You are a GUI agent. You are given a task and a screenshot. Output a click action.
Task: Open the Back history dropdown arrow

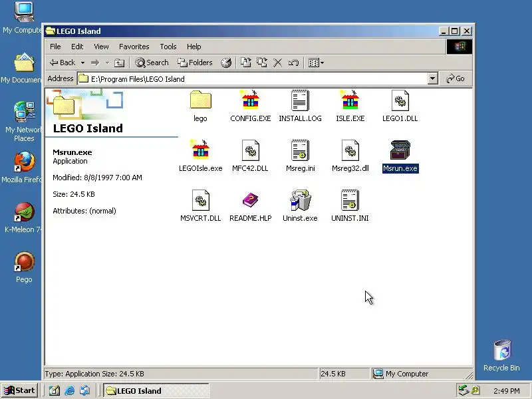(x=82, y=63)
